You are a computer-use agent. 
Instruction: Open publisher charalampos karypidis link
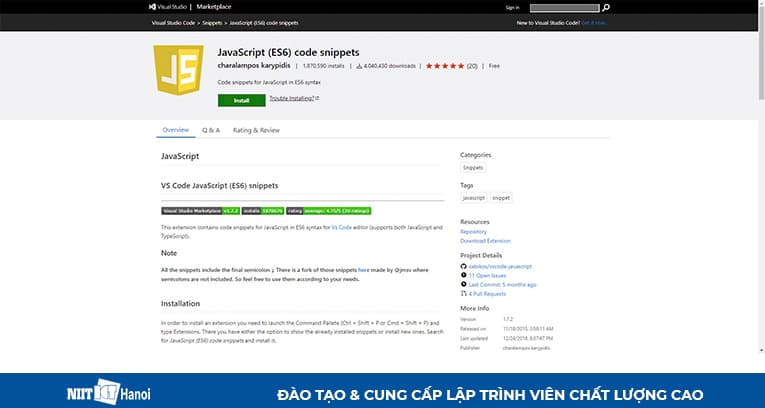point(254,65)
